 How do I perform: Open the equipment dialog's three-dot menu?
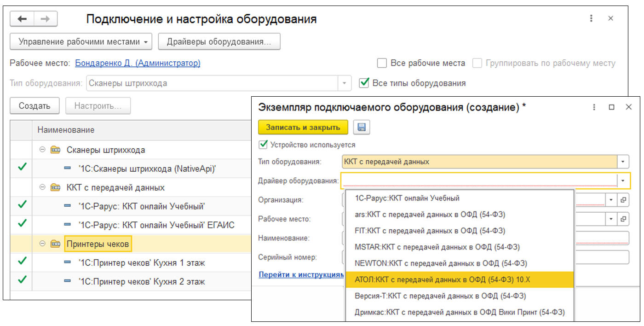[593, 107]
